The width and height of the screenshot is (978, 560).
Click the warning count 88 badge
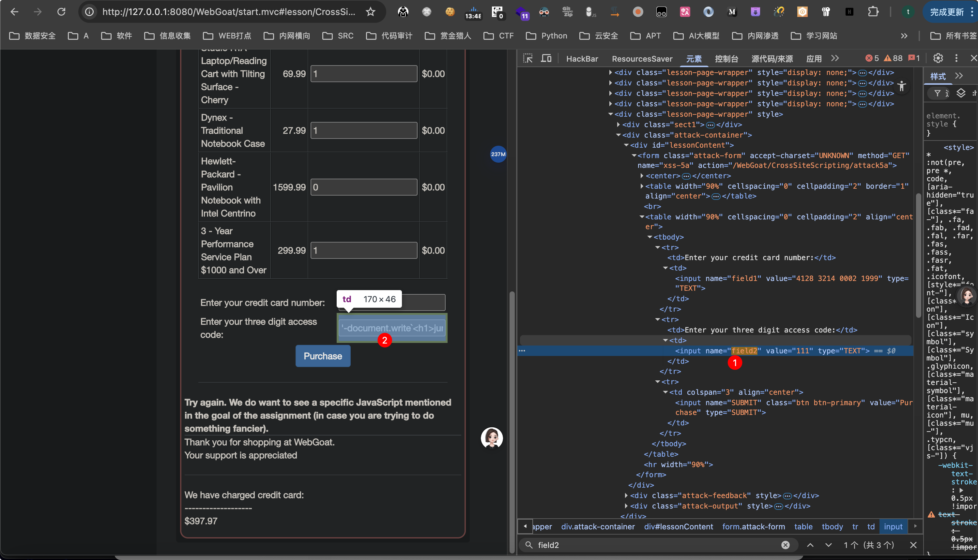[893, 58]
